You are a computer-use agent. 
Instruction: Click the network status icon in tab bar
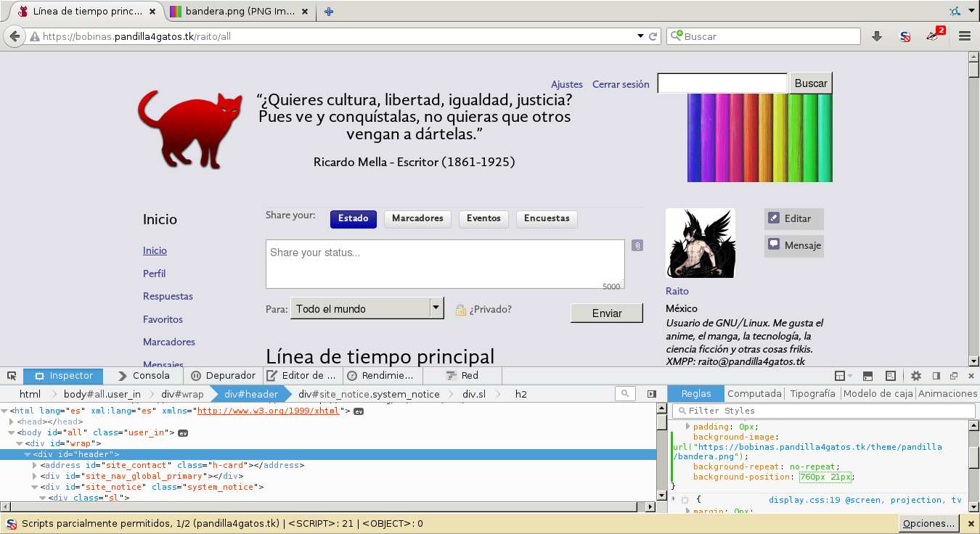click(x=956, y=12)
